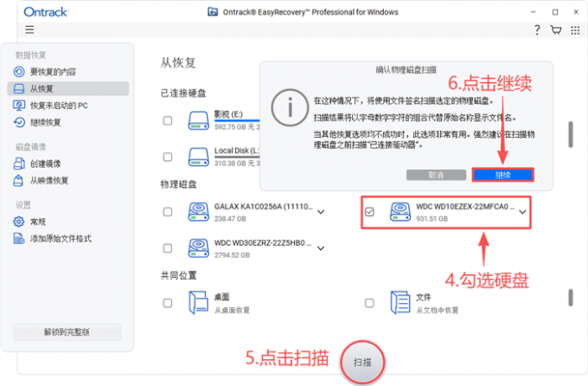Open 继续恢复 in the sidebar
Screen dimensions: 588x386
[x=67, y=122]
